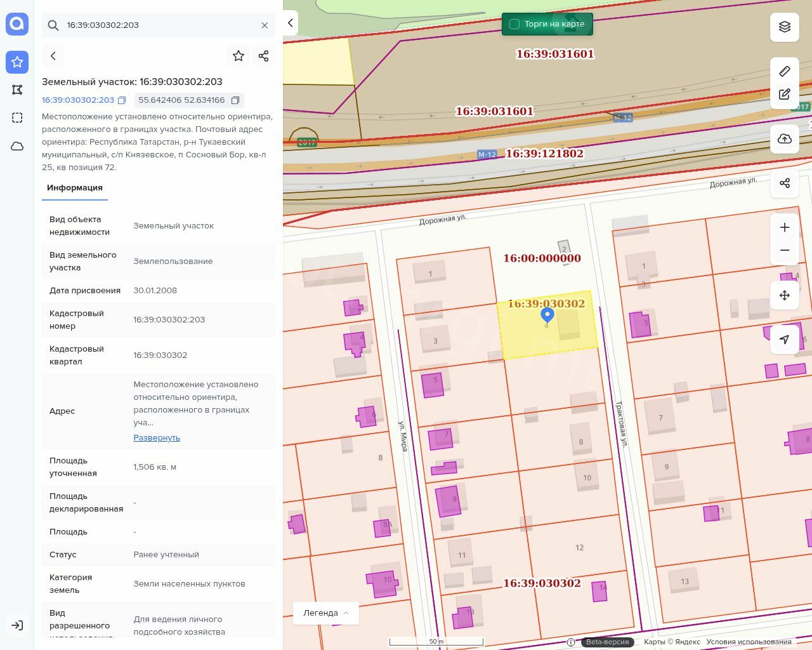Click the cadastral number search field
The width and height of the screenshot is (812, 650).
[x=159, y=25]
